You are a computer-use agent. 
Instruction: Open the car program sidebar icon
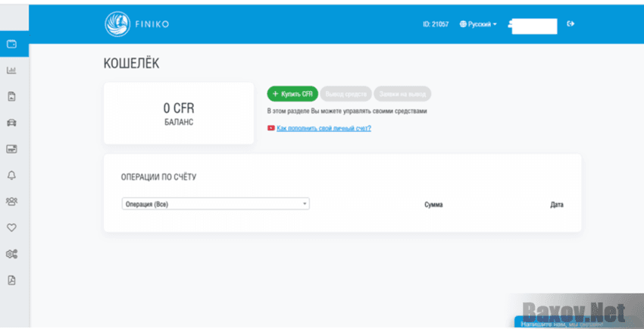pos(11,123)
